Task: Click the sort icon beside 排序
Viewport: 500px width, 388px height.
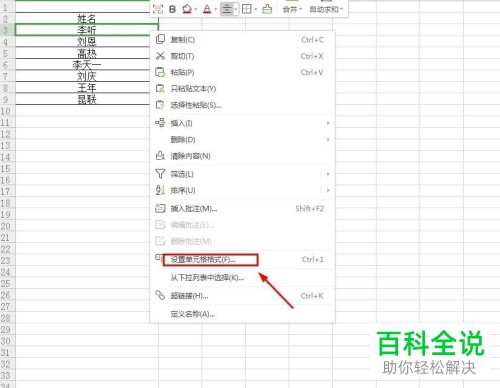Action: (x=160, y=190)
